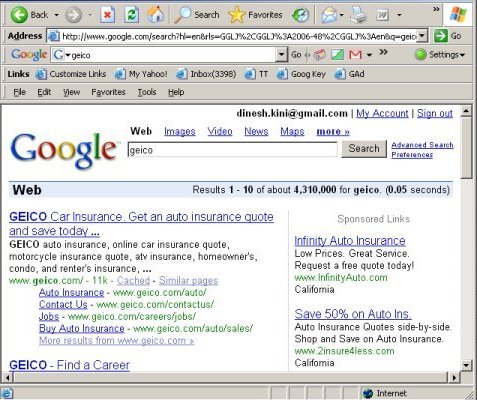Click the Refresh page icon
This screenshot has height=400, width=477.
[132, 15]
